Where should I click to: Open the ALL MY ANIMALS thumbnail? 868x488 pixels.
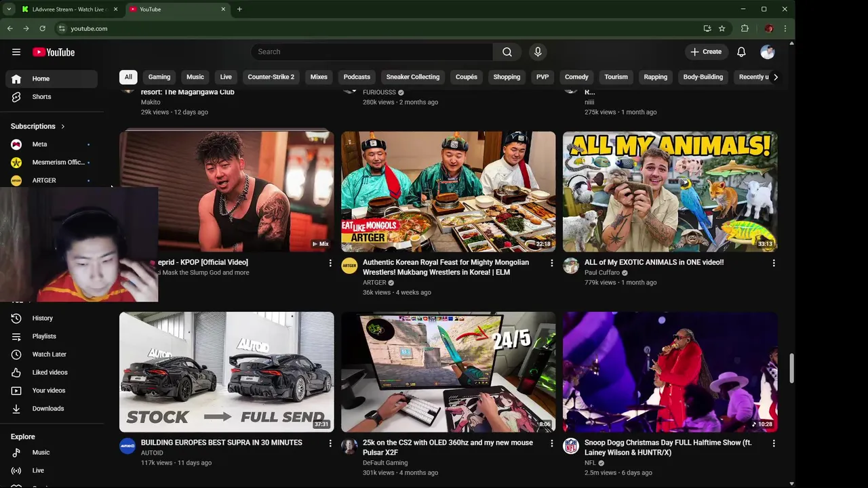pos(670,192)
